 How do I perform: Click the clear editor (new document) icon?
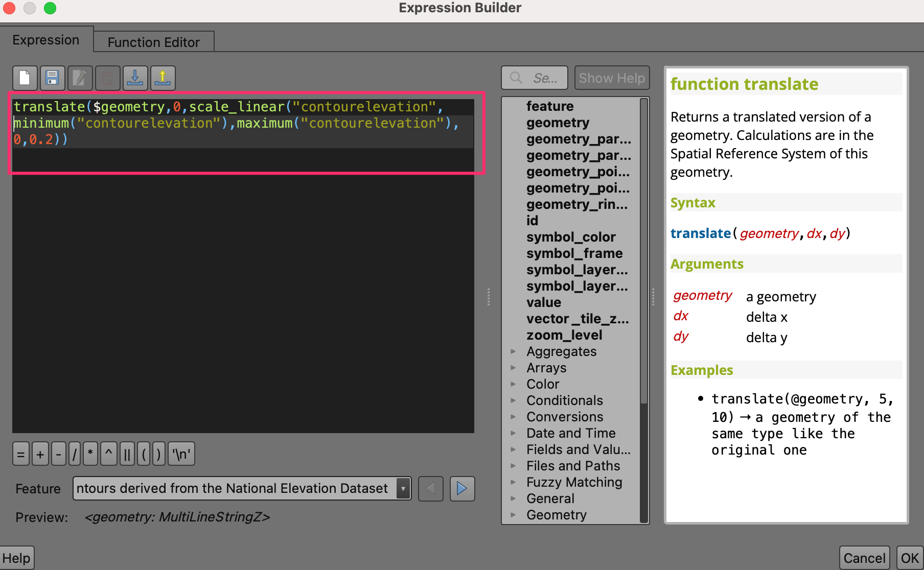25,78
